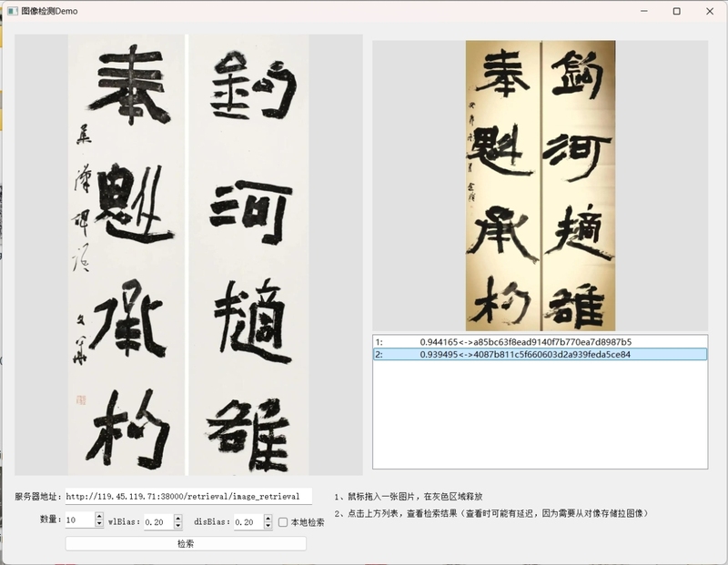Select result row 2 with score 0.939495
Screen dimensions: 728x565
tap(540, 354)
